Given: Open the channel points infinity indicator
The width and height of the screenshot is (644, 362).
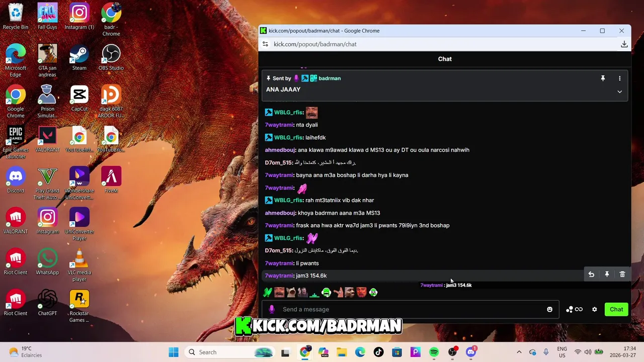Looking at the screenshot, I should click(x=574, y=309).
